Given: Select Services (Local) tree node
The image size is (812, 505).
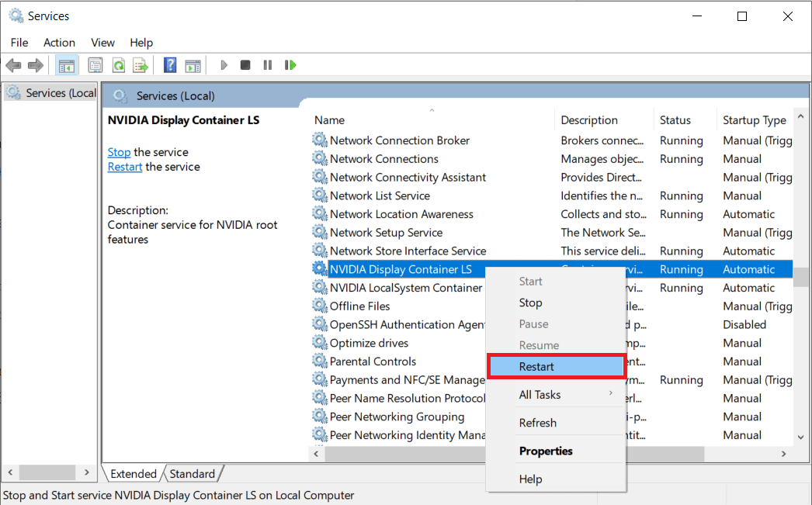Looking at the screenshot, I should point(50,92).
